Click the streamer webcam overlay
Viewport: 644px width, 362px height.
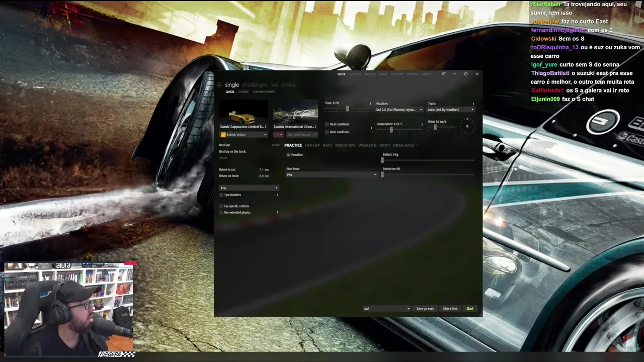tap(69, 308)
